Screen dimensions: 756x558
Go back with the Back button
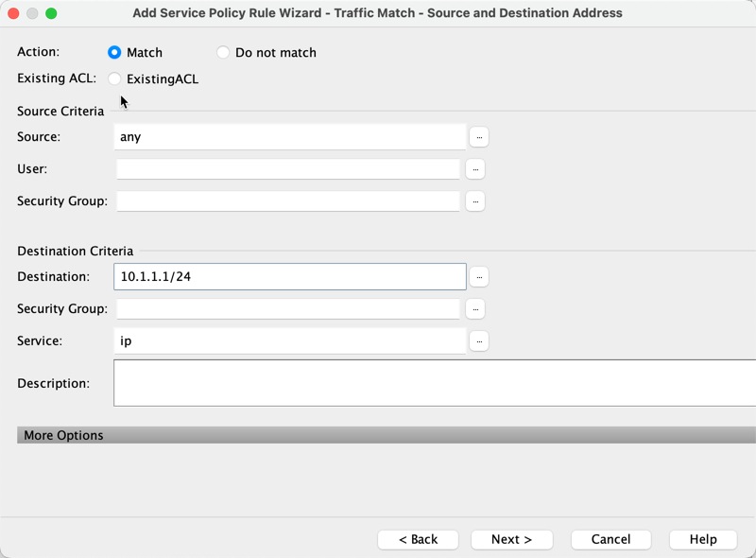(x=418, y=539)
